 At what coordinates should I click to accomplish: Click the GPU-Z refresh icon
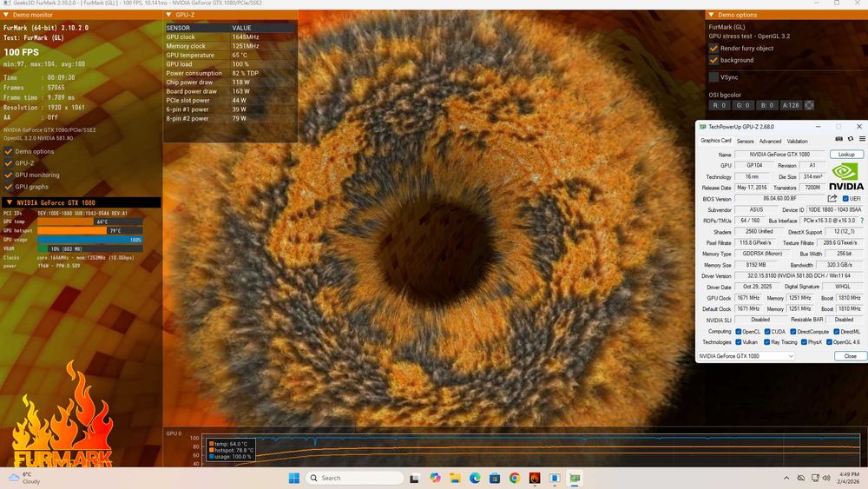tap(851, 139)
